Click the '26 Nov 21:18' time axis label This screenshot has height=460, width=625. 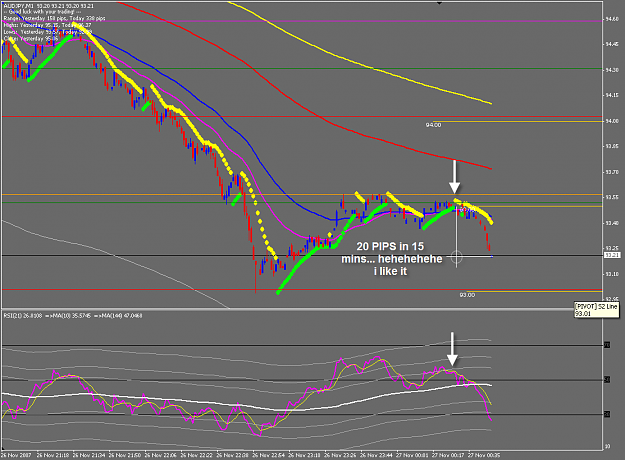point(53,455)
